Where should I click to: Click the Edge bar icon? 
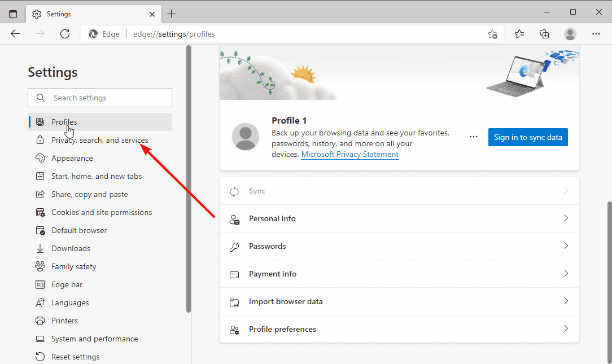[x=40, y=284]
